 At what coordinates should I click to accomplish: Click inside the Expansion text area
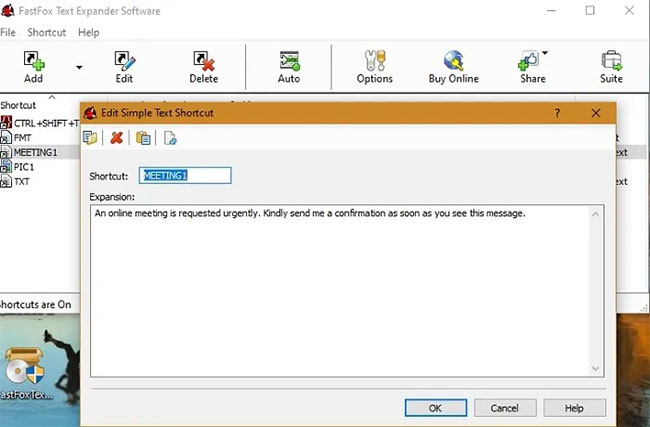click(x=340, y=291)
